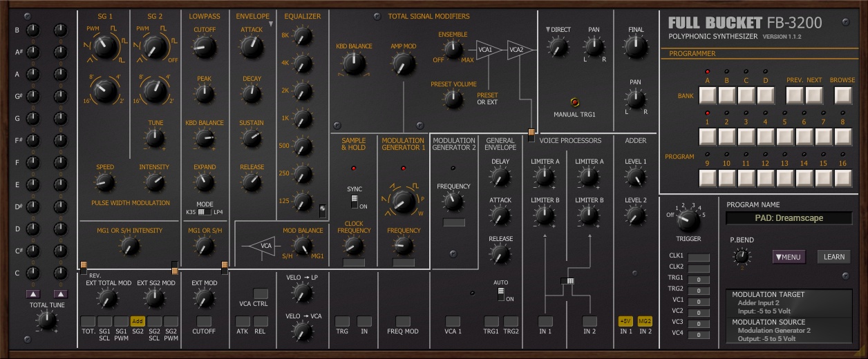Screen dimensions: 868x359
Task: Click the Modulation Generator 1 waveform knob
Action: click(404, 202)
